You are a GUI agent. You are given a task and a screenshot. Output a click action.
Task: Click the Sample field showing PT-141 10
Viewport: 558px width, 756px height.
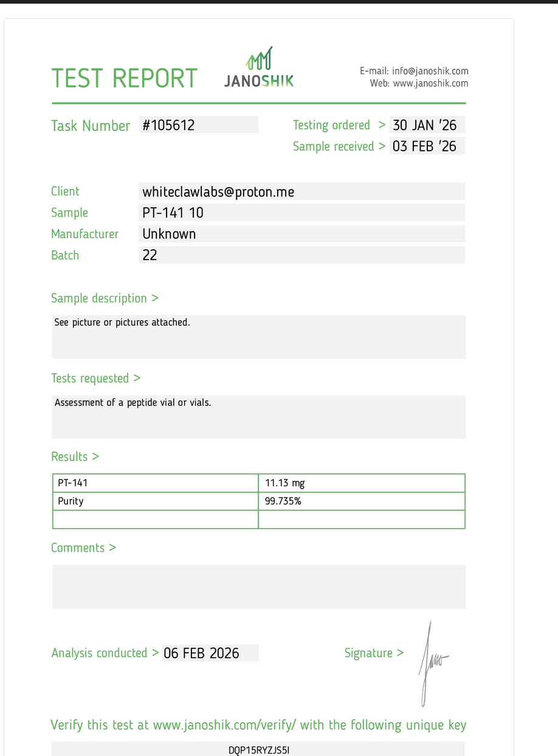[x=301, y=213]
